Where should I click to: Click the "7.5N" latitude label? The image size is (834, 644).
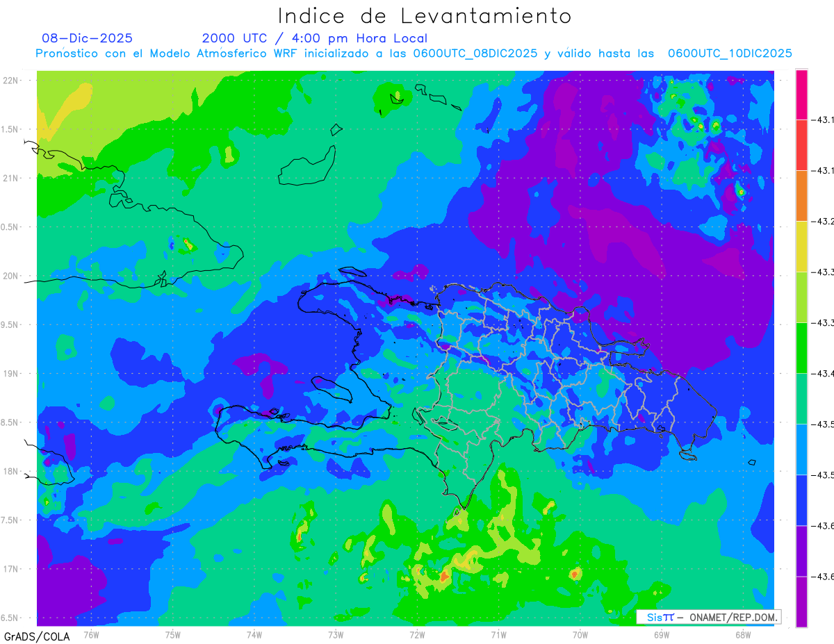[x=10, y=520]
